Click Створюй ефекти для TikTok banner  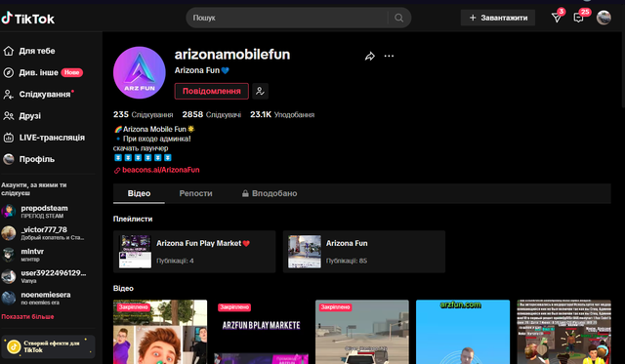pyautogui.click(x=48, y=346)
